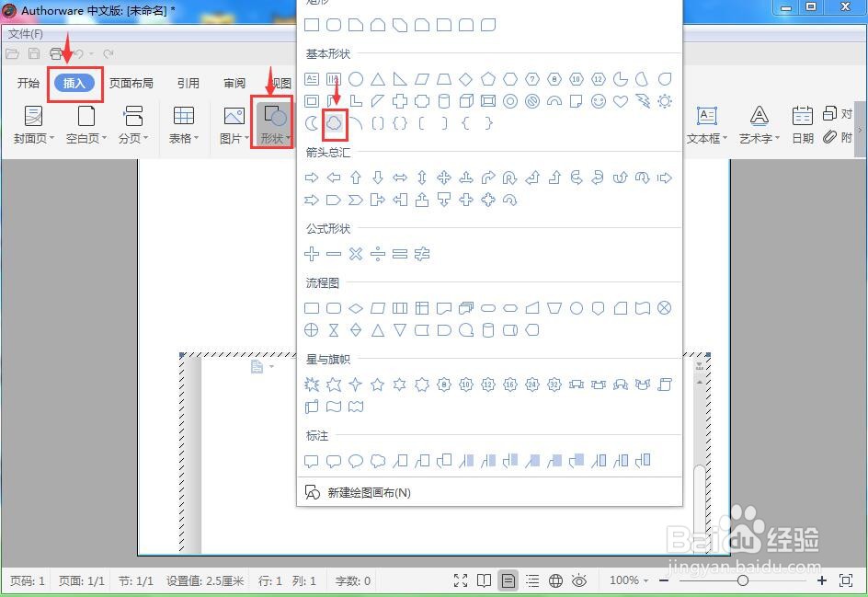Choose the cube shape

[x=466, y=101]
